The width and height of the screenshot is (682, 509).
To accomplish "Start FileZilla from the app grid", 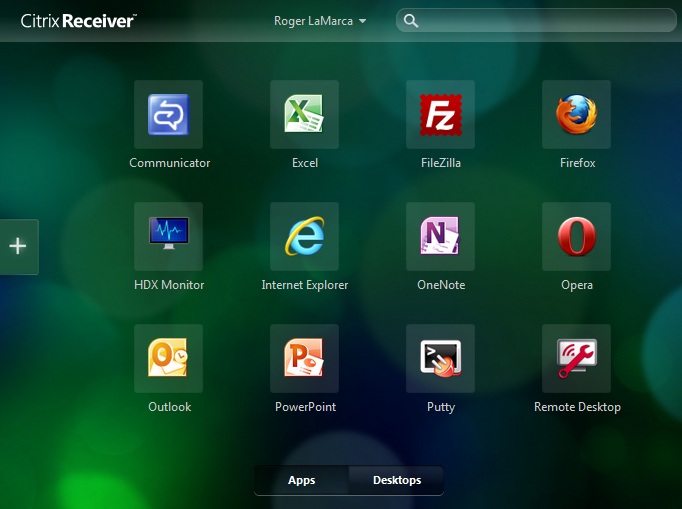I will coord(440,115).
